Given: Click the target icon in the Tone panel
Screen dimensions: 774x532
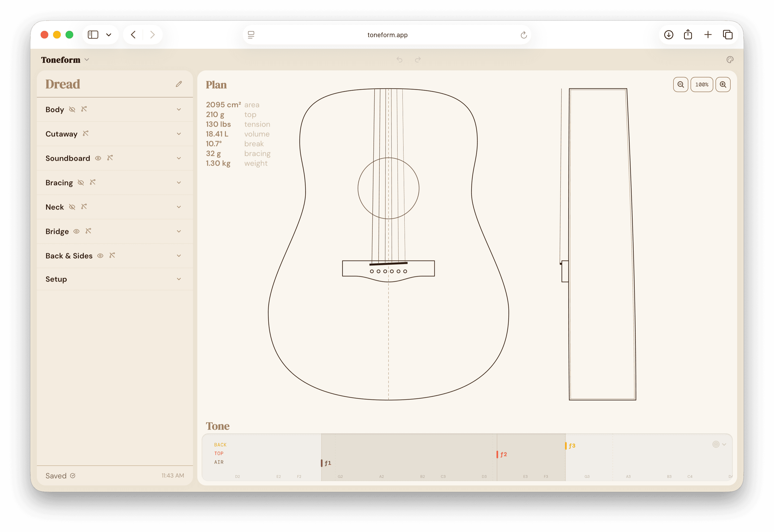Looking at the screenshot, I should [x=716, y=445].
